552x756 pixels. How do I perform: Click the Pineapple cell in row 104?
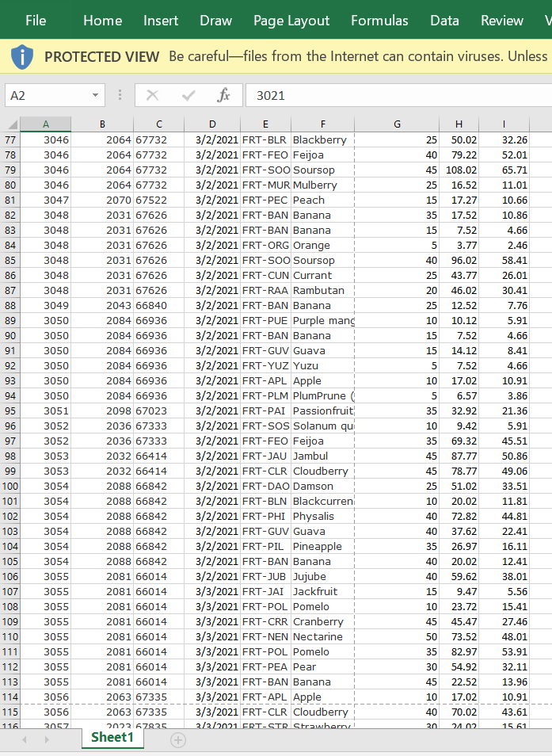322,546
